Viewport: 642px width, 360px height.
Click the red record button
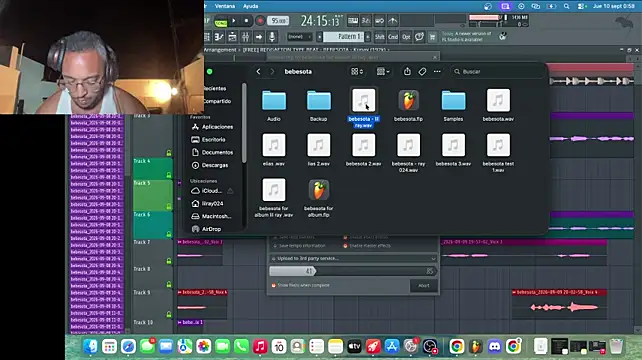(x=260, y=20)
